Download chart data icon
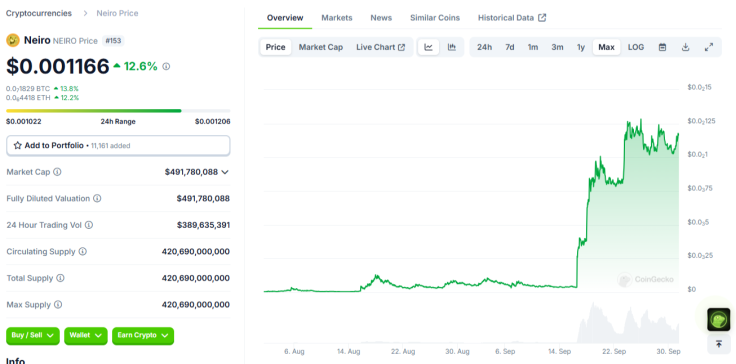This screenshot has width=736, height=364. (685, 47)
